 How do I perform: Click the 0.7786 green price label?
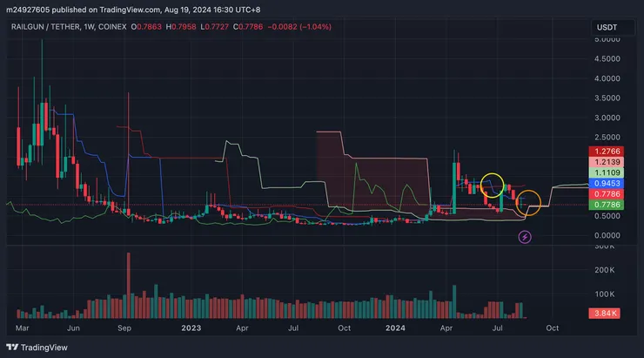(x=607, y=205)
